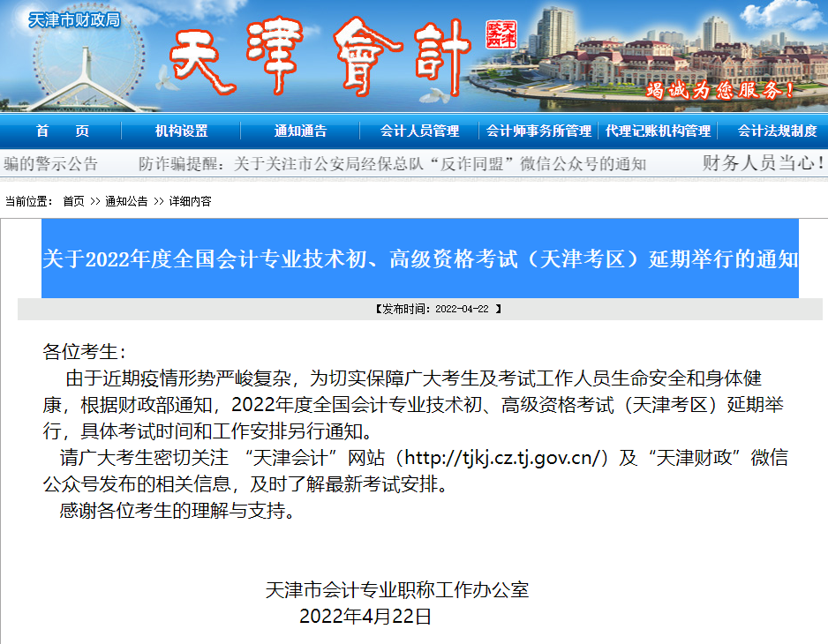Screen dimensions: 828x644
Task: Open the 机构设置 menu
Action: click(182, 131)
